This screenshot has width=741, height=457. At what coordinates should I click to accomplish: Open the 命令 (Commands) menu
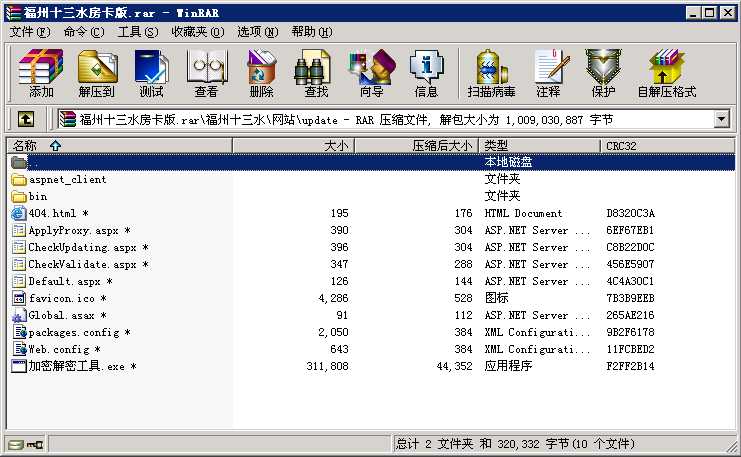coord(84,32)
